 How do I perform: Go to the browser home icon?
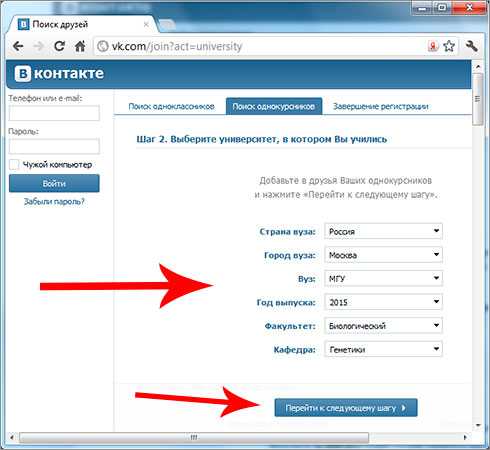[80, 46]
